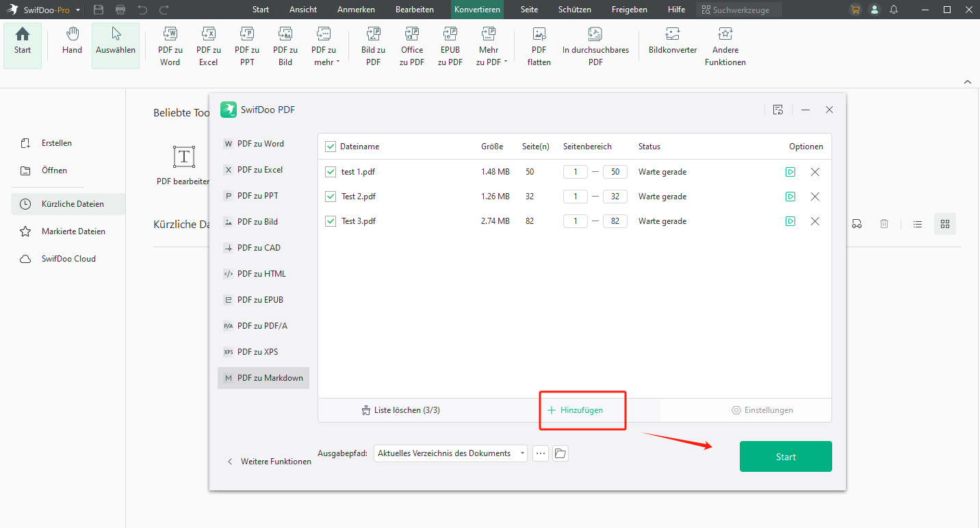Click end page field of test 1.pdf
Screen dimensions: 980x528
pyautogui.click(x=615, y=172)
